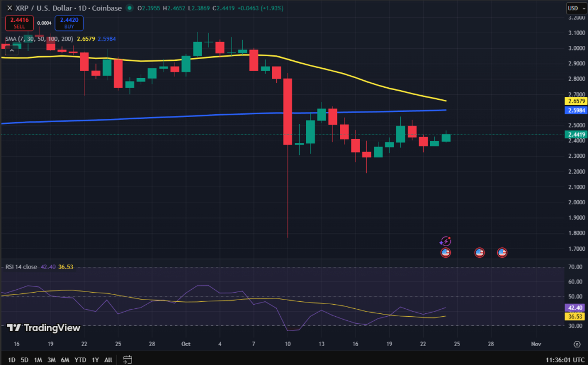Click the XRP logo icon beside the symbol name
The width and height of the screenshot is (588, 365).
tap(10, 8)
